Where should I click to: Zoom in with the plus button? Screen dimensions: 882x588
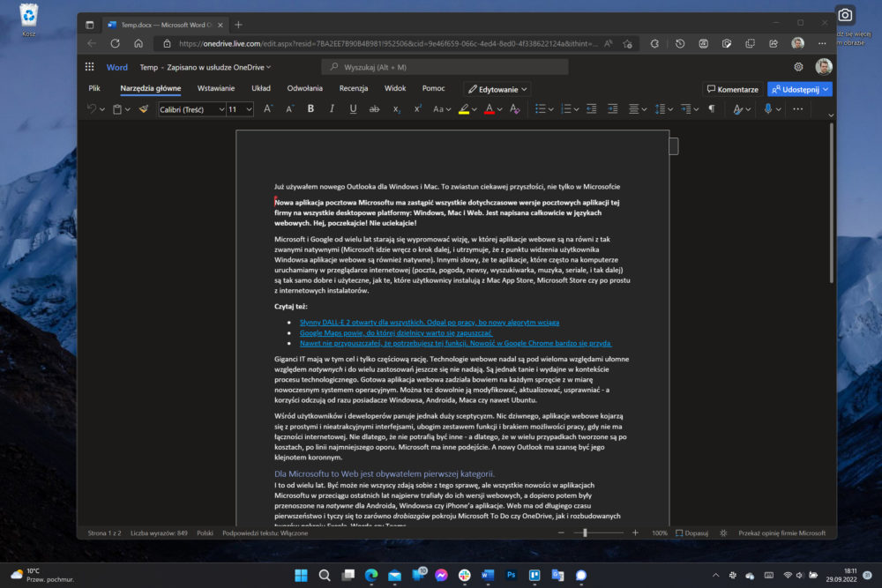(635, 533)
